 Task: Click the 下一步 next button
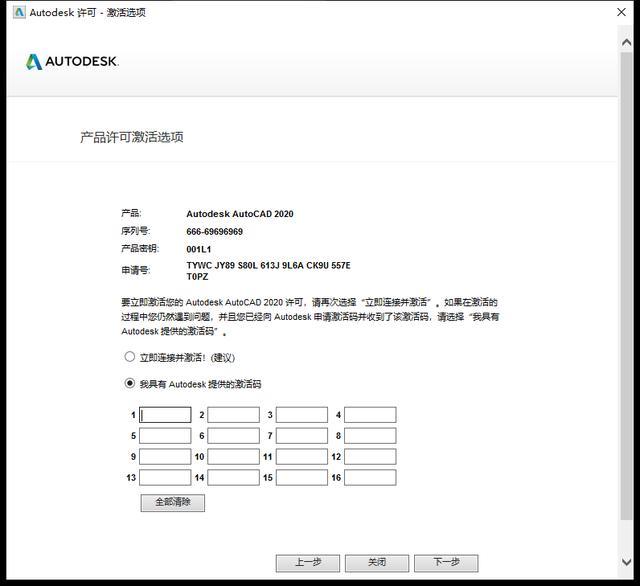446,563
